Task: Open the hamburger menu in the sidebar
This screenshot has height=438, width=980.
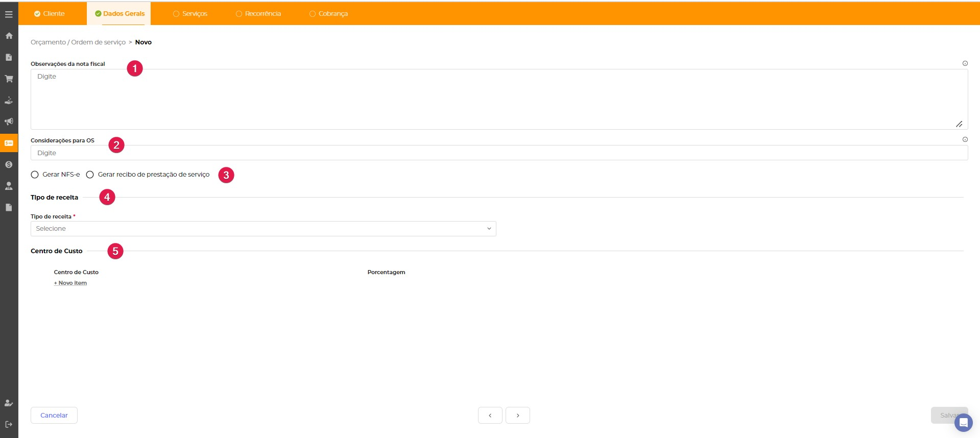Action: [x=9, y=14]
